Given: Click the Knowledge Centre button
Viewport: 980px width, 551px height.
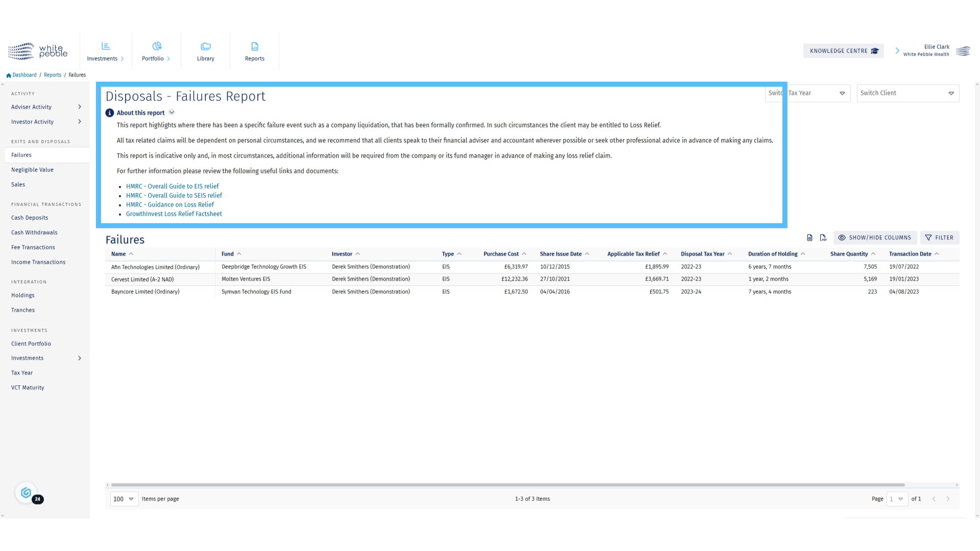Looking at the screenshot, I should click(843, 51).
